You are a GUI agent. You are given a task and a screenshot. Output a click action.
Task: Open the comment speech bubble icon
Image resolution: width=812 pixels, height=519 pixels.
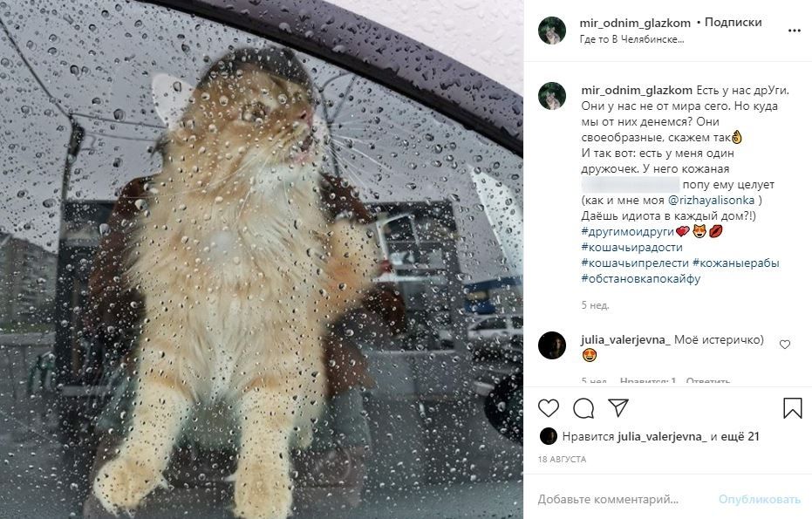pos(583,408)
